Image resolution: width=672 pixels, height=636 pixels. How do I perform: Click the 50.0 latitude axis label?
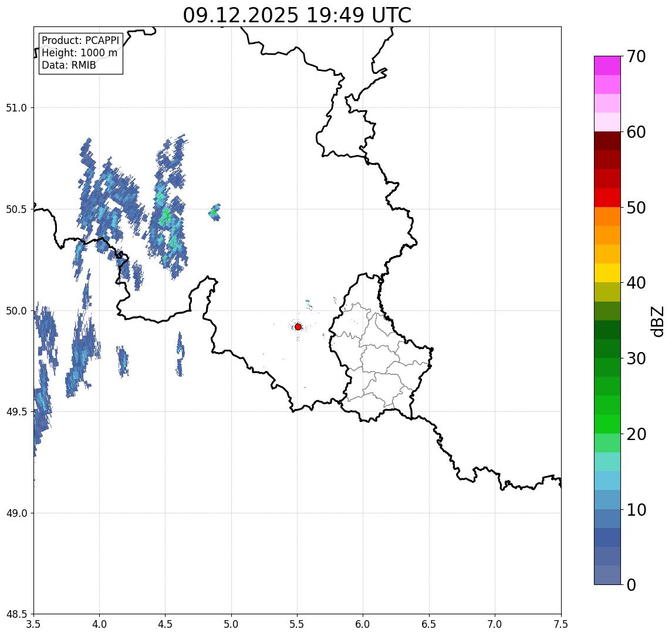tap(16, 311)
